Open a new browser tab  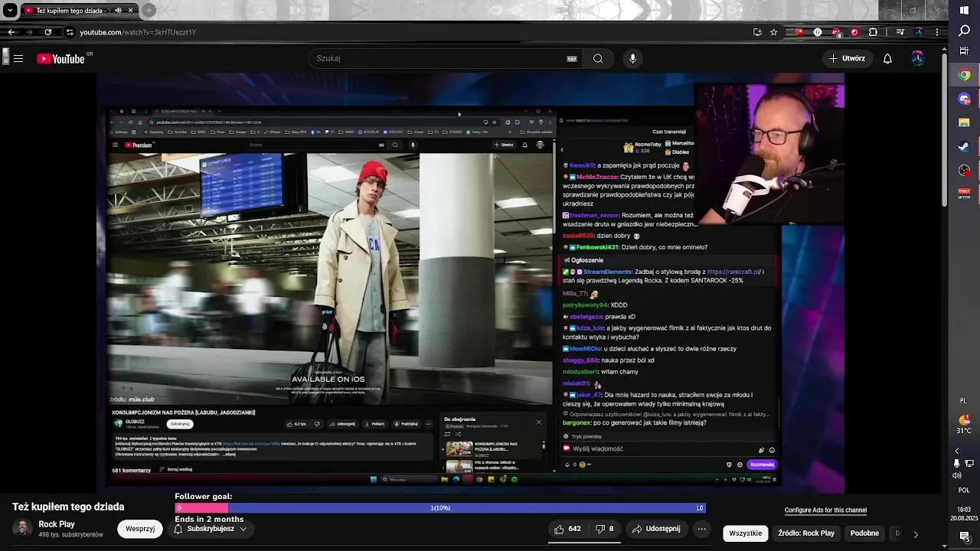click(x=149, y=11)
